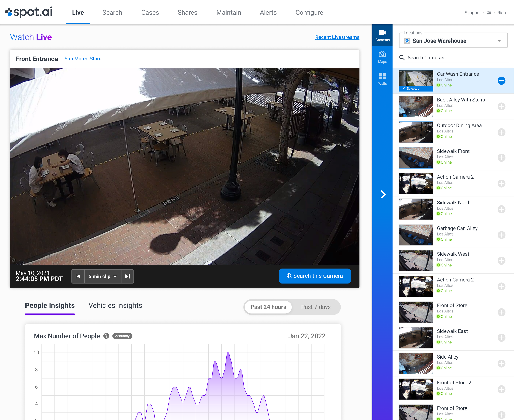
Task: Skip to next clip
Action: 127,276
